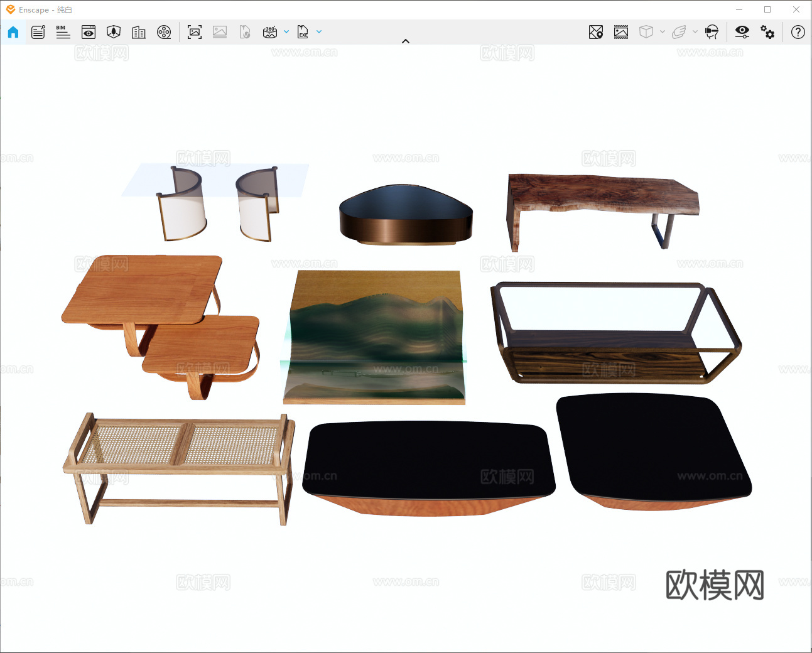
Task: Open the collaborative annotations notes panel
Action: 38,32
